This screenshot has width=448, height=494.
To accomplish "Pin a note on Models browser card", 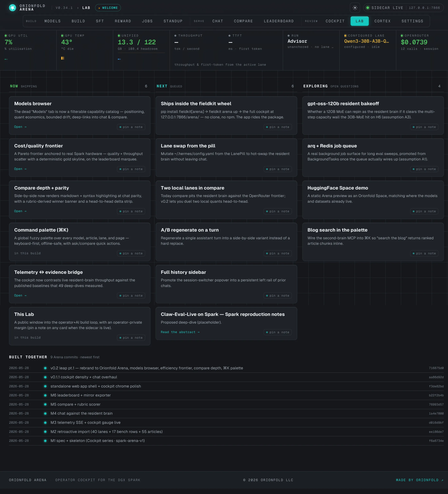I will (131, 127).
